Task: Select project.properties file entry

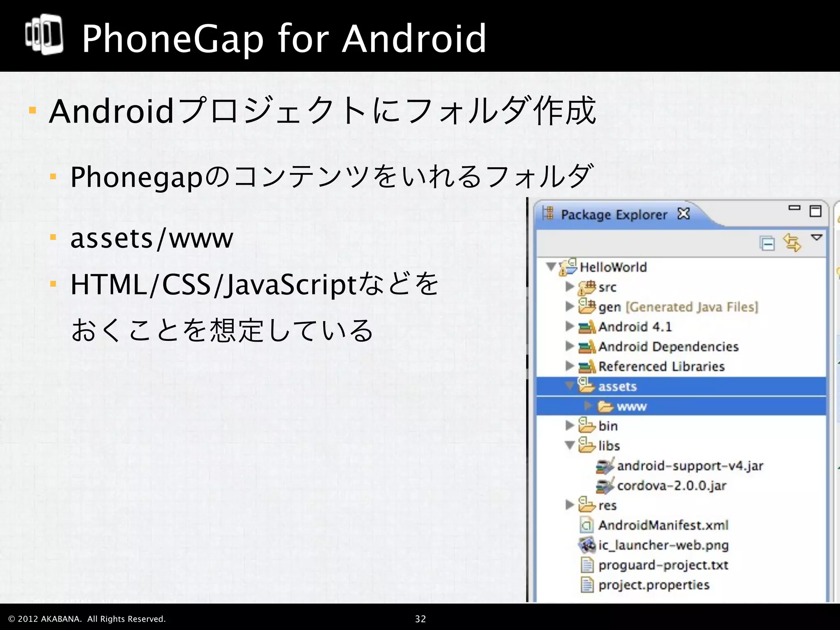Action: [x=654, y=585]
